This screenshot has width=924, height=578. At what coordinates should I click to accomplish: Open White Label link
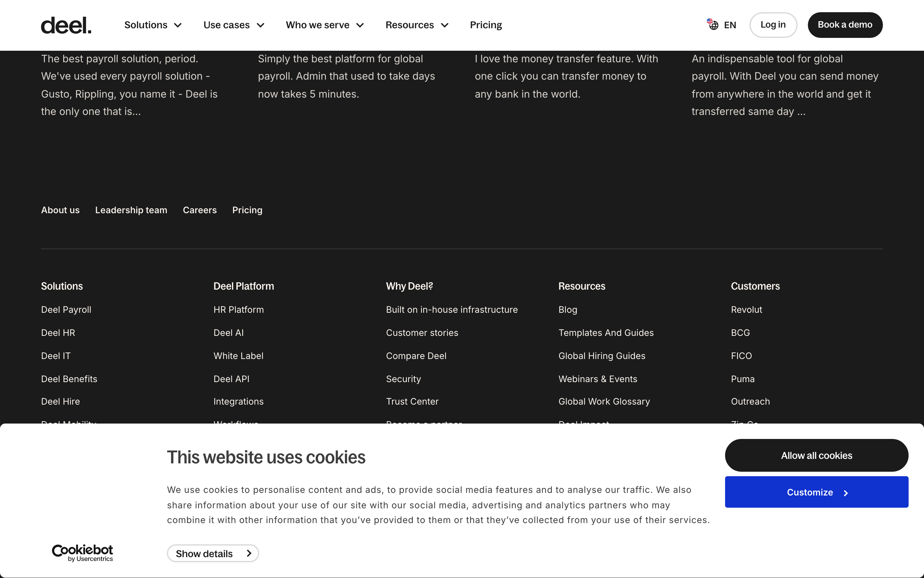(x=238, y=356)
